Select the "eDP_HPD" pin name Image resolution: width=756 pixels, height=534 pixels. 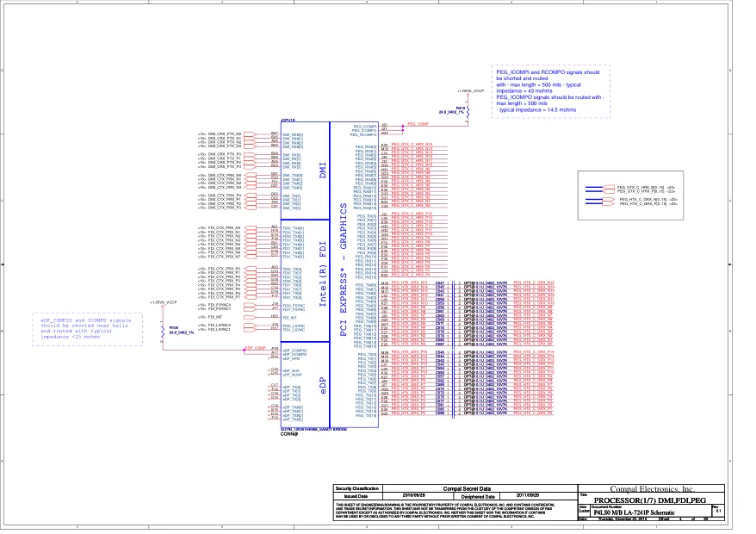click(x=291, y=359)
